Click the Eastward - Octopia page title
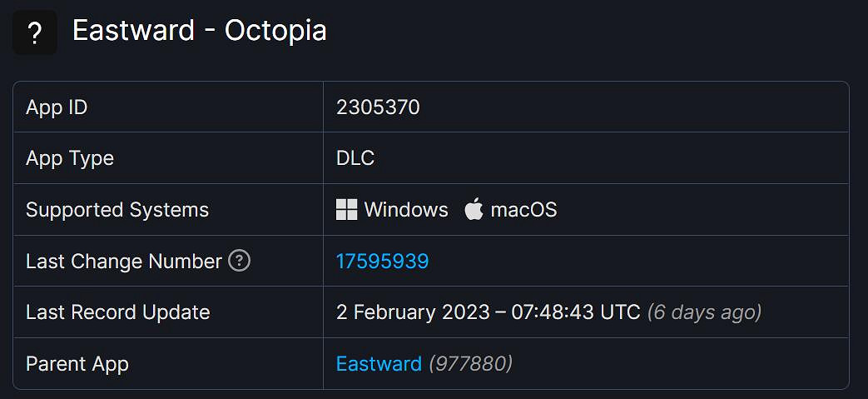The height and width of the screenshot is (399, 868). tap(199, 31)
